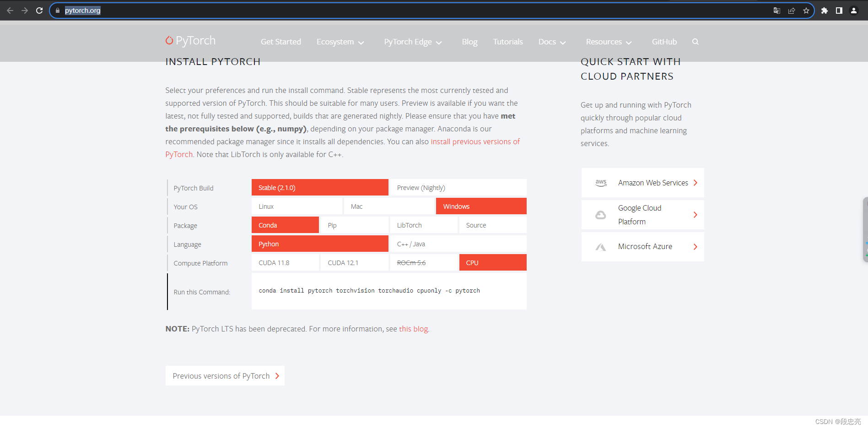Viewport: 868px width, 429px height.
Task: Select LibTorch package option
Action: coord(424,225)
